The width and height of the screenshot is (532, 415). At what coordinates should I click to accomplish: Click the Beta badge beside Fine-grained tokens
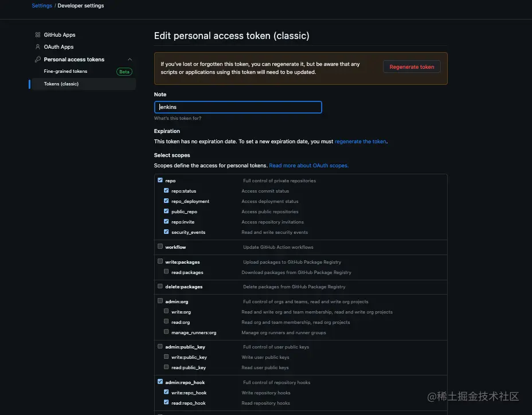[x=124, y=72]
